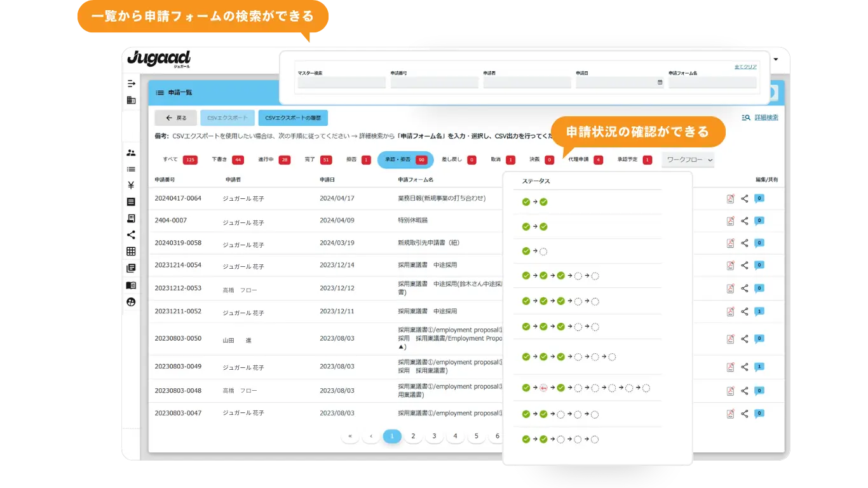Open comment bubble for row 20231212-0053

click(x=759, y=288)
